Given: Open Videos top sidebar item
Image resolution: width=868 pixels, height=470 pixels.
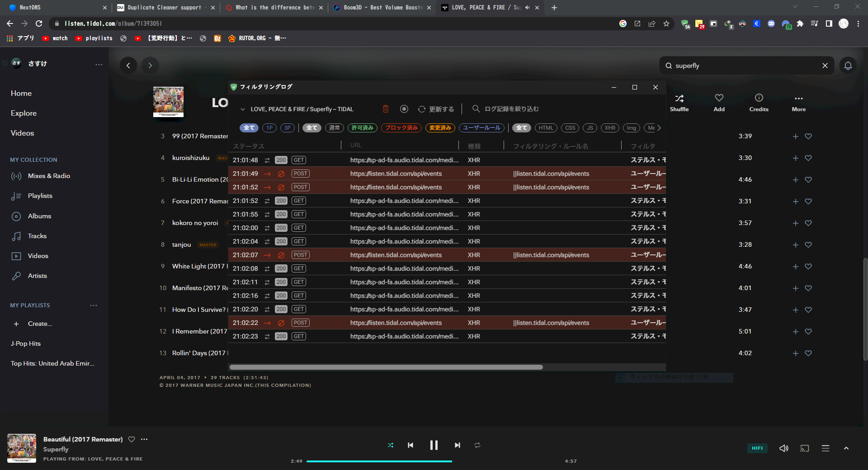Looking at the screenshot, I should click(22, 133).
